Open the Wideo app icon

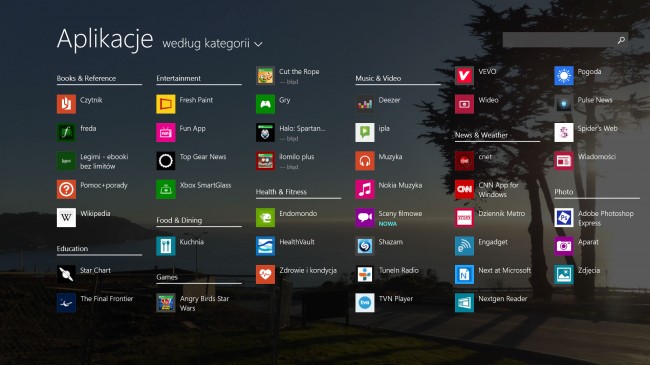pyautogui.click(x=464, y=104)
